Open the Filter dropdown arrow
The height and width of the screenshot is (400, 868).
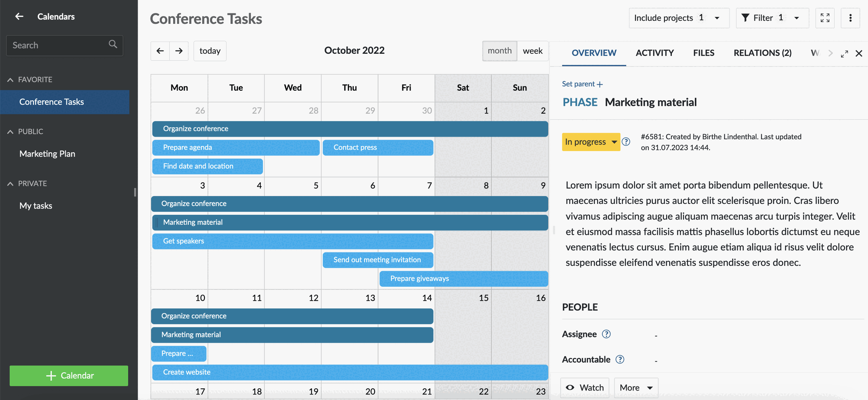[x=797, y=18]
